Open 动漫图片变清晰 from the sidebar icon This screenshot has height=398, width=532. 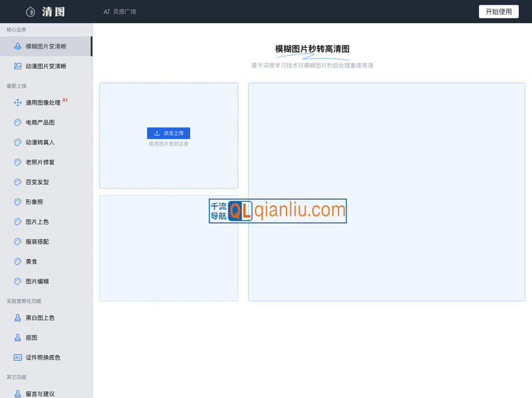(19, 66)
